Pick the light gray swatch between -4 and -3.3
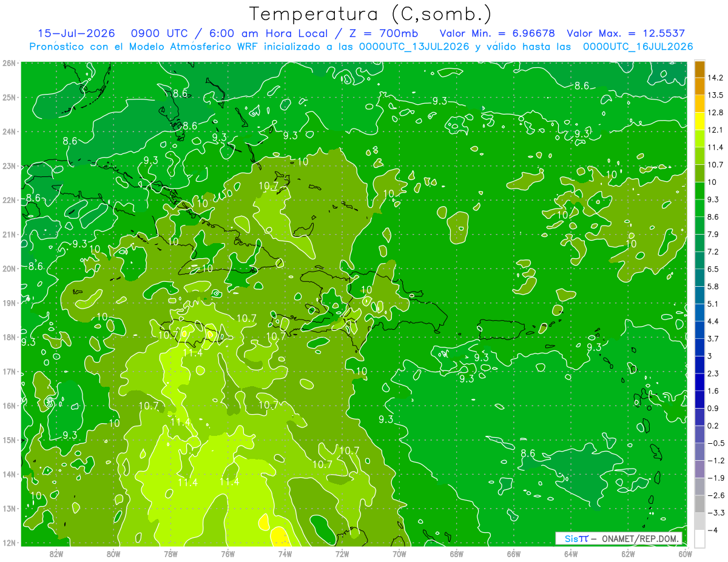728x562 pixels. (699, 521)
